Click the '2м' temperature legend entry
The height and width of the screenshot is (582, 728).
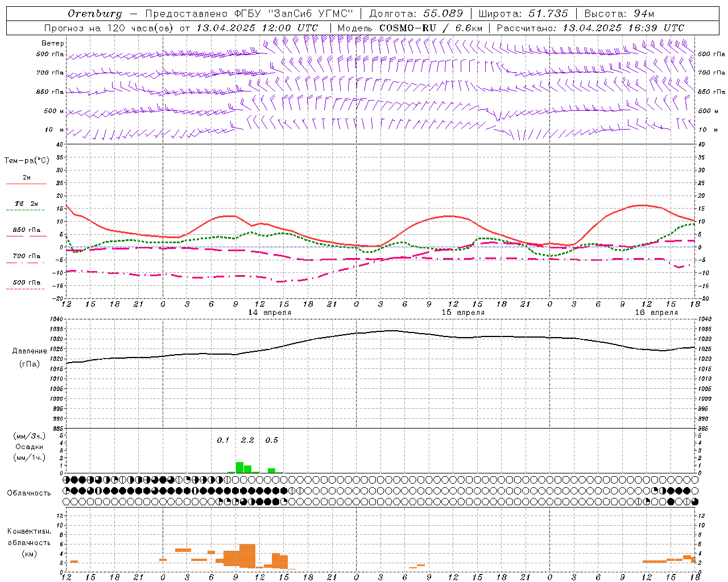[x=27, y=177]
